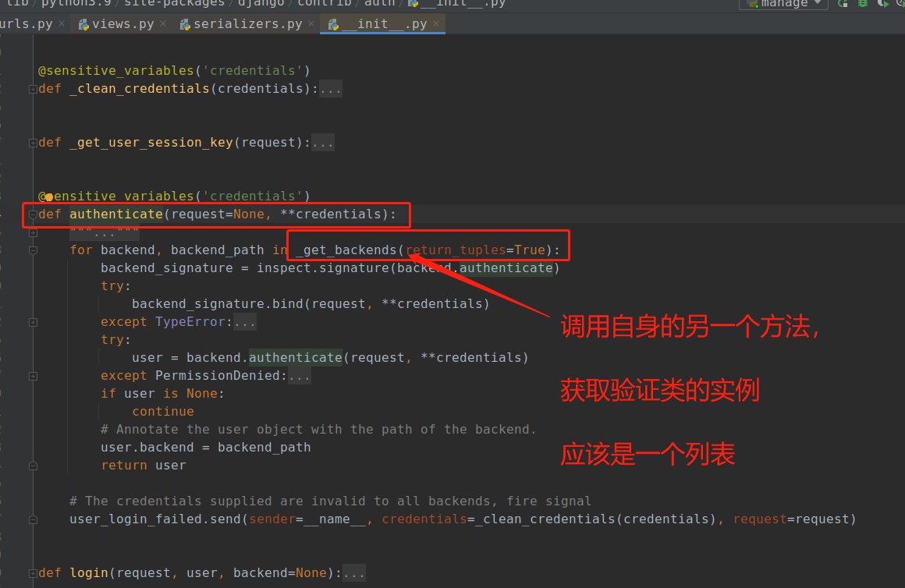Viewport: 905px width, 588px height.
Task: Click the 'site-packages' breadcrumb segment
Action: coord(174,3)
